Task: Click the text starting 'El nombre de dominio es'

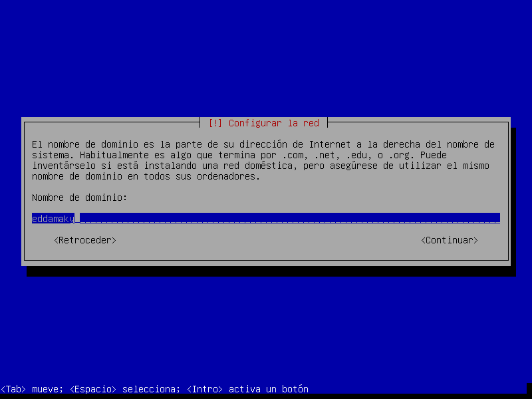Action: point(263,160)
